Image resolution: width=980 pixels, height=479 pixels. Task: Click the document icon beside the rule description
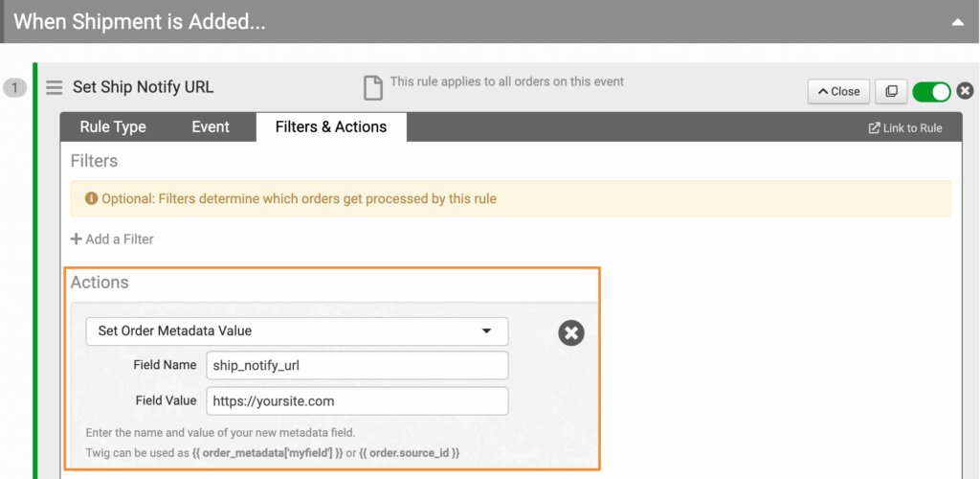[x=372, y=88]
